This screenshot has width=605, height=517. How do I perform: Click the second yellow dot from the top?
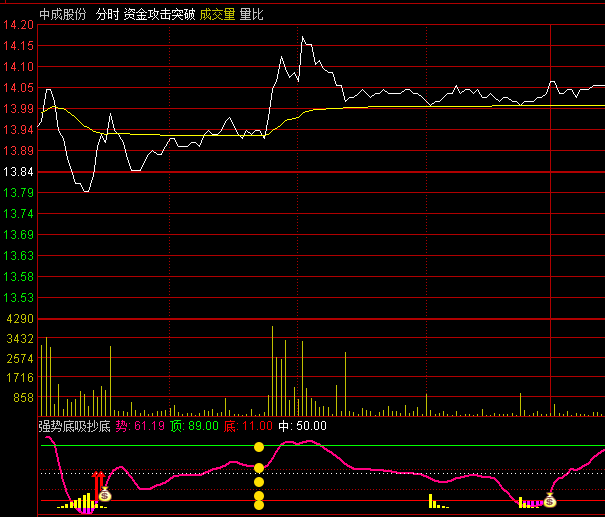pos(259,468)
